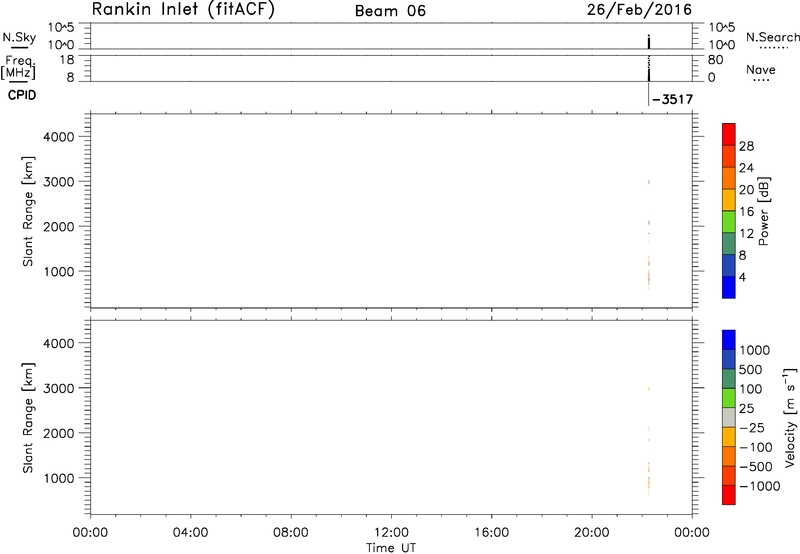Pick the Power swatch between 24 and 28
The image size is (800, 554).
pos(729,156)
